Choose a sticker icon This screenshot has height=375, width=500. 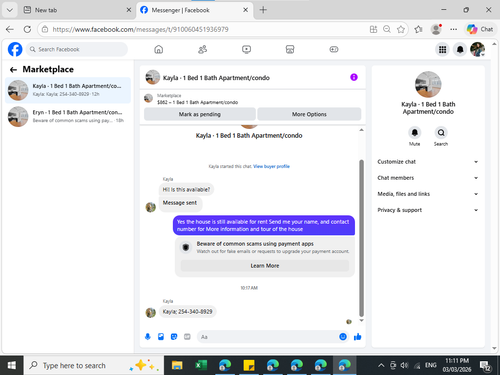click(x=174, y=337)
